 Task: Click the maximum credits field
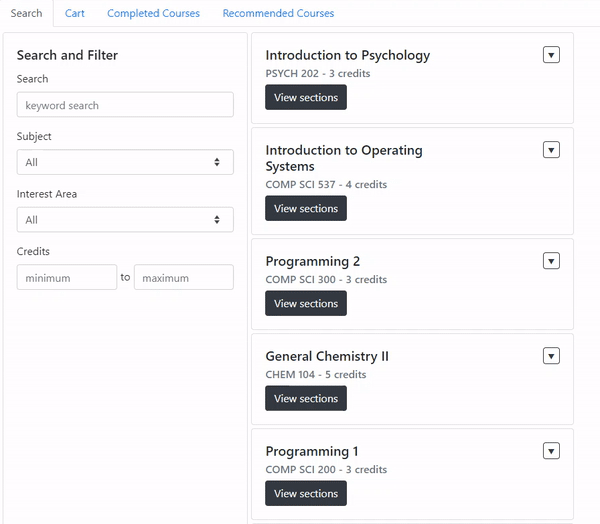[184, 277]
